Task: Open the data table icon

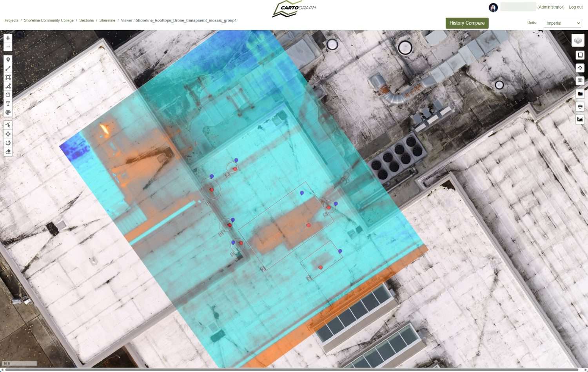Action: [x=580, y=81]
